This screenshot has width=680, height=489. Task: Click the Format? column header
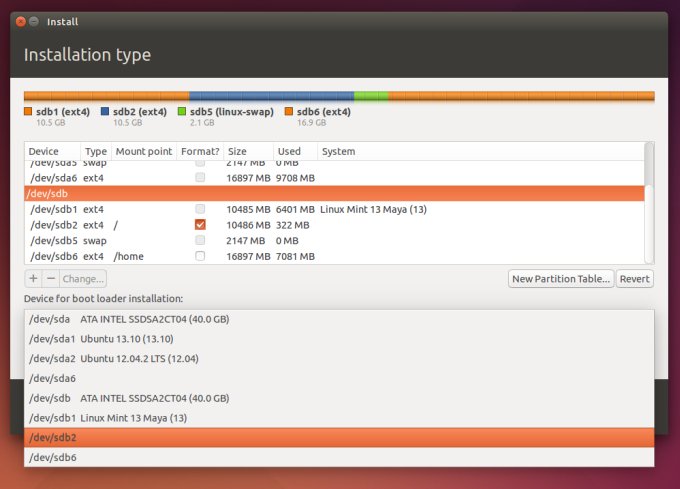(x=200, y=151)
